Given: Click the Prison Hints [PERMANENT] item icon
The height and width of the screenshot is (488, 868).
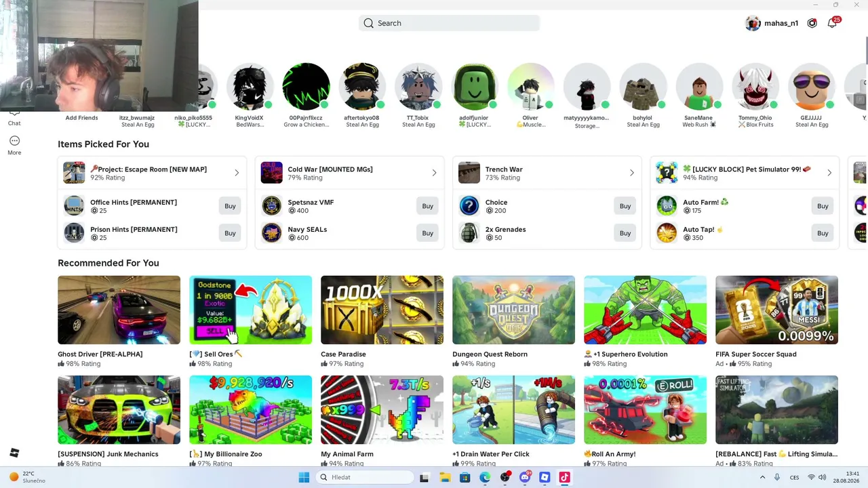Looking at the screenshot, I should pos(74,233).
